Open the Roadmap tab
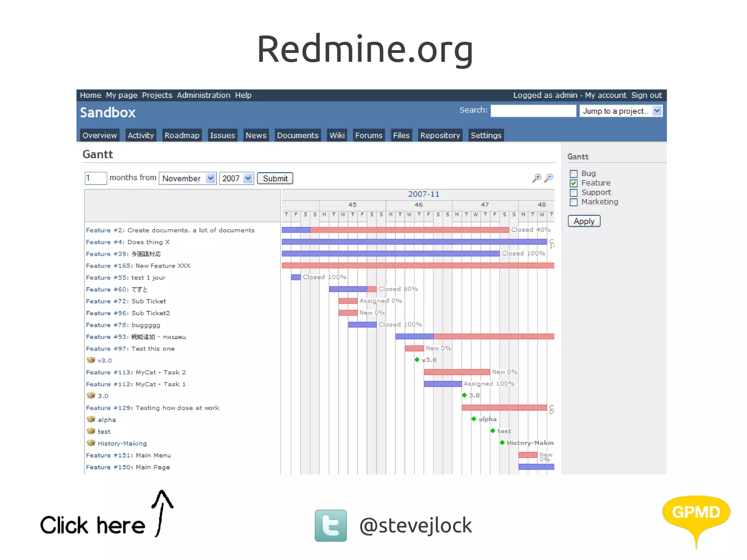The height and width of the screenshot is (560, 747). point(182,135)
